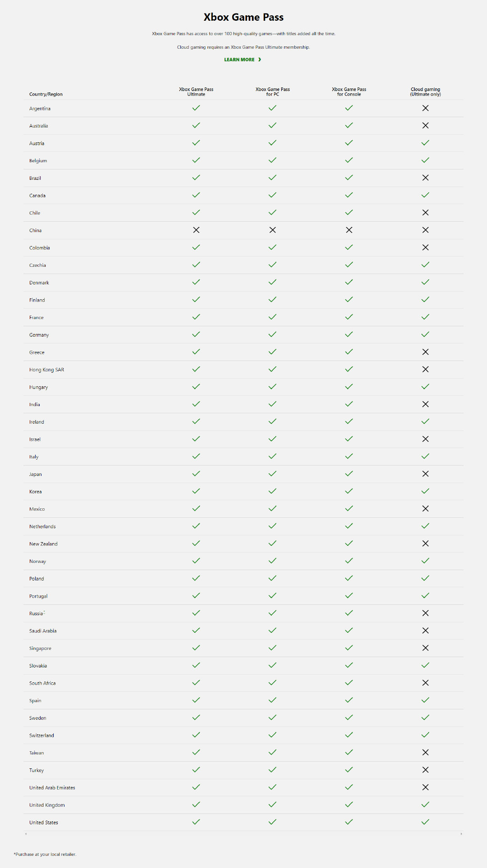Click China's Game Pass for PC X icon
This screenshot has height=868, width=487.
tap(272, 230)
